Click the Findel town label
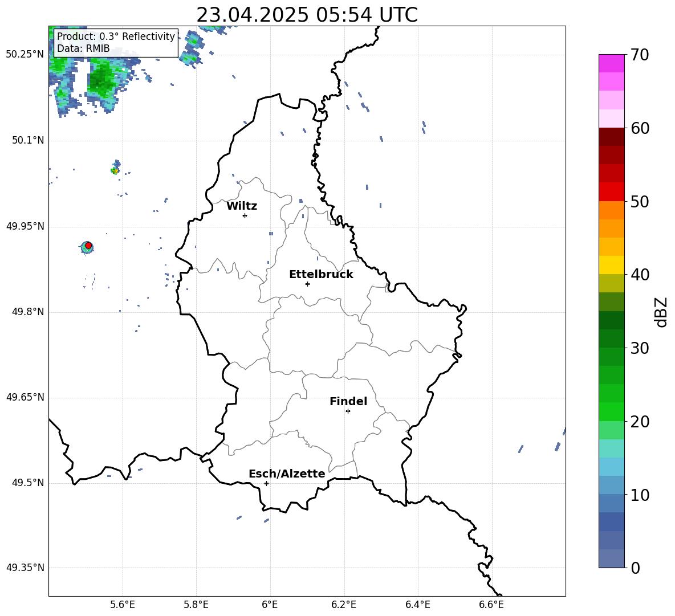This screenshot has height=616, width=675. (x=348, y=401)
